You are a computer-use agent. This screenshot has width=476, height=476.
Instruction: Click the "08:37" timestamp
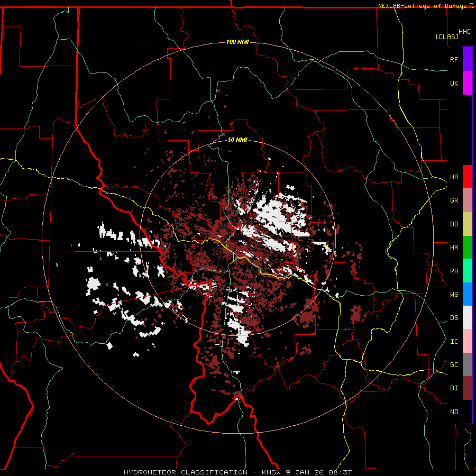tap(339, 472)
